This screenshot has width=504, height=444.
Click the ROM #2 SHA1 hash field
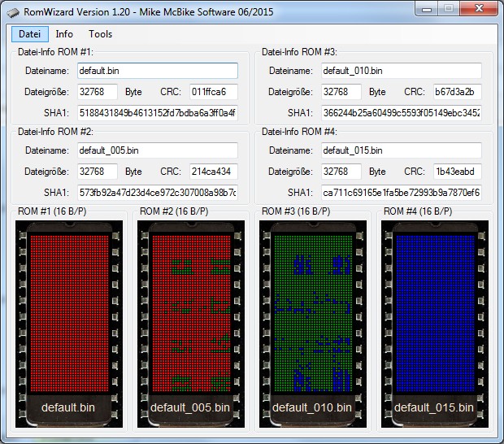point(157,193)
